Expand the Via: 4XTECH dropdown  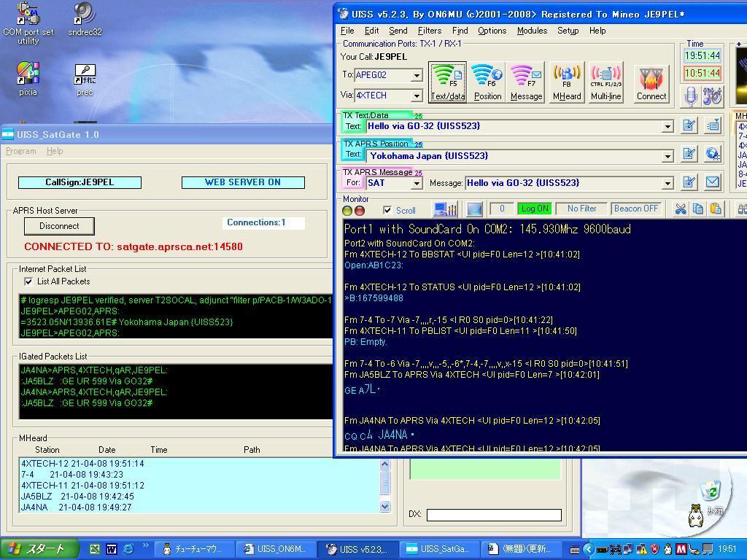[417, 96]
